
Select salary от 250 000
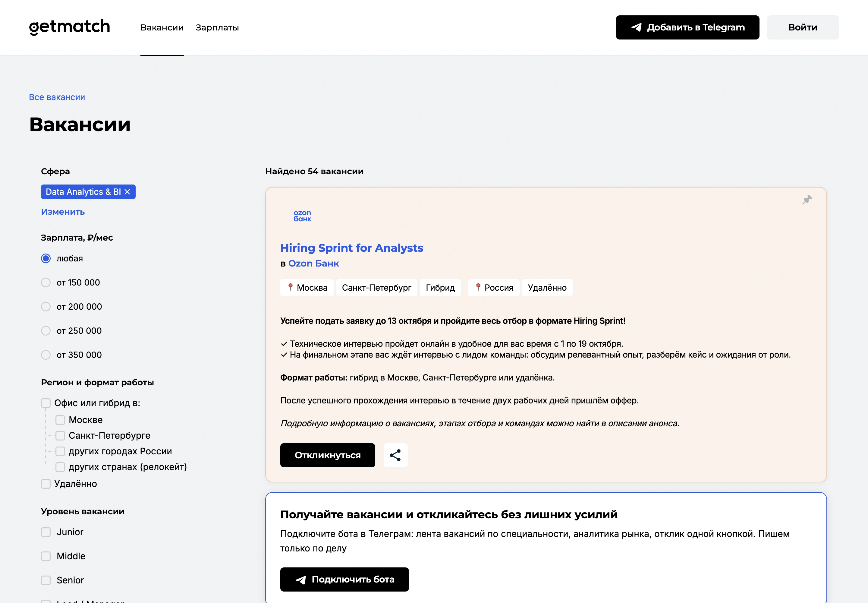(46, 331)
